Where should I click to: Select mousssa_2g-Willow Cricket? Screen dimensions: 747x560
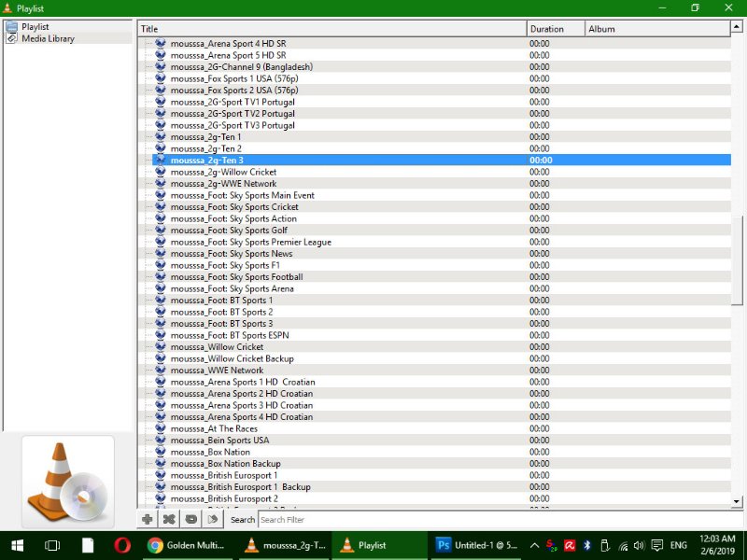click(223, 172)
